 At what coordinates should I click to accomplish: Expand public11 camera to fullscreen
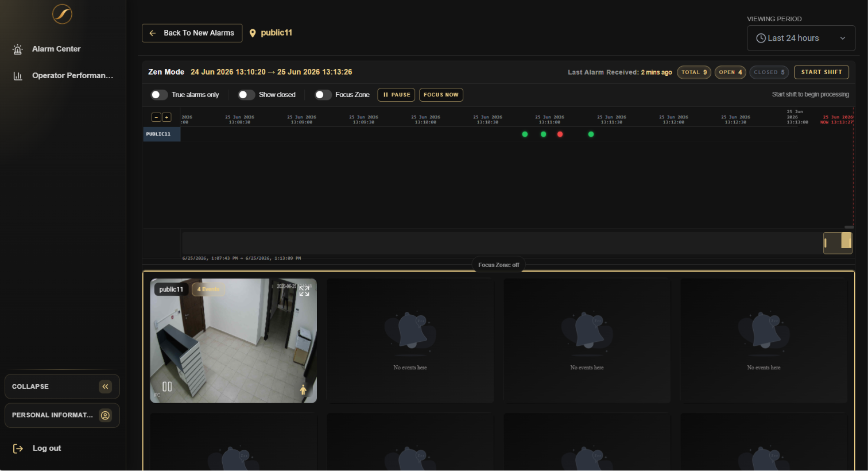click(x=304, y=291)
